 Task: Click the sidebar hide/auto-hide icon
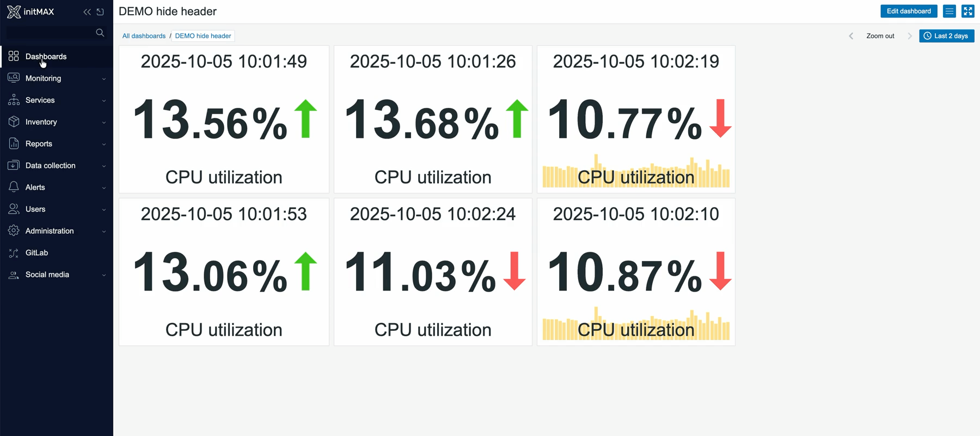pyautogui.click(x=100, y=11)
